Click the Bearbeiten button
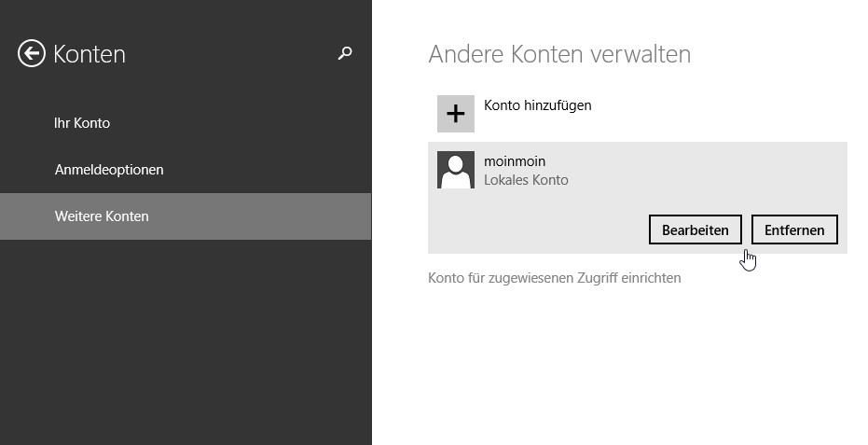The width and height of the screenshot is (868, 445). tap(696, 229)
